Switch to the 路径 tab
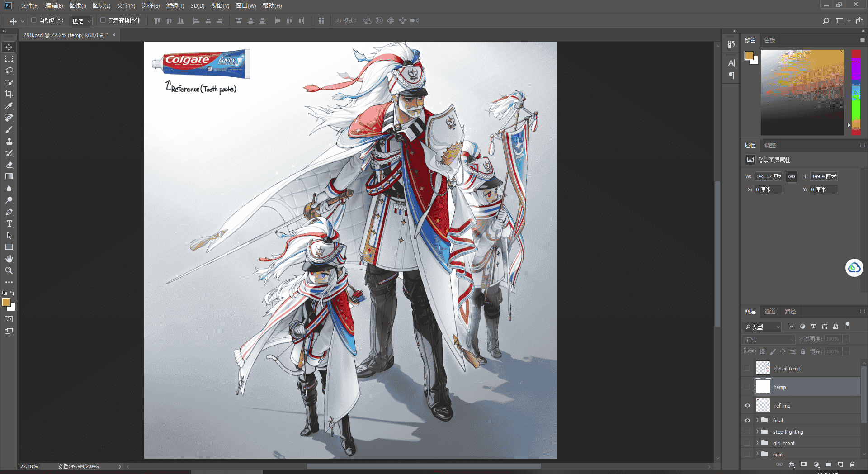This screenshot has width=868, height=474. click(x=790, y=311)
